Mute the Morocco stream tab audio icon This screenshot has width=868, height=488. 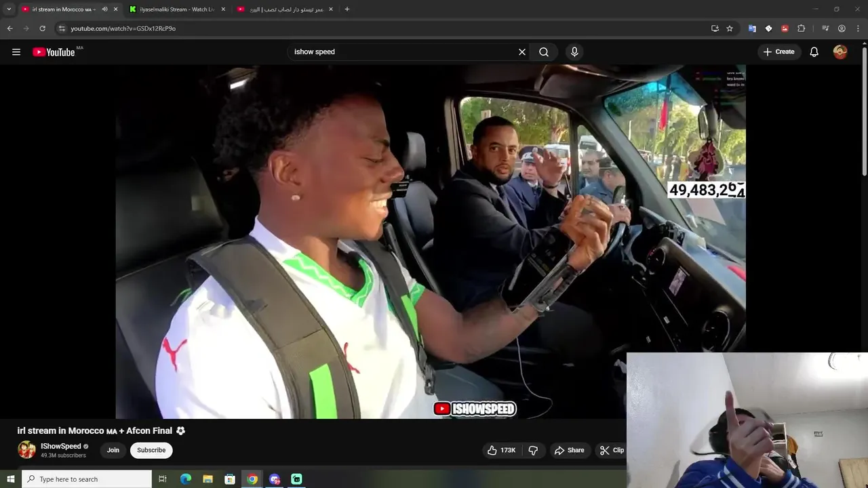click(x=104, y=9)
